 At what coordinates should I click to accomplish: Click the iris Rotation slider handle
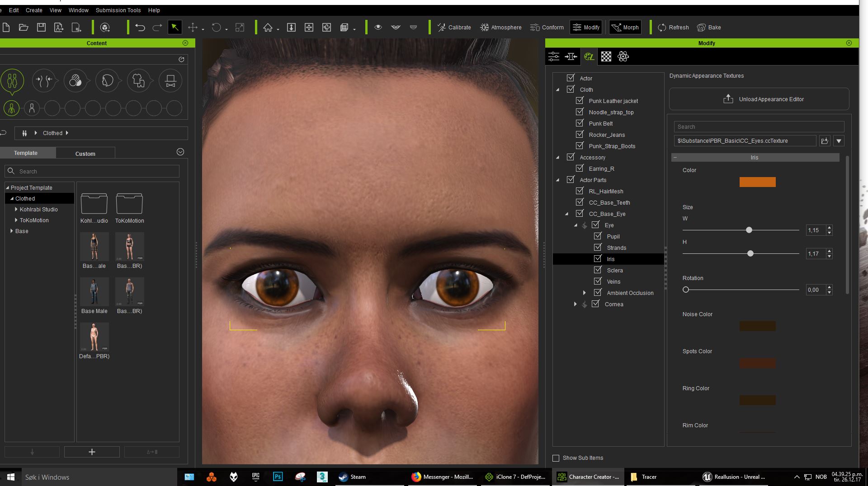point(686,290)
